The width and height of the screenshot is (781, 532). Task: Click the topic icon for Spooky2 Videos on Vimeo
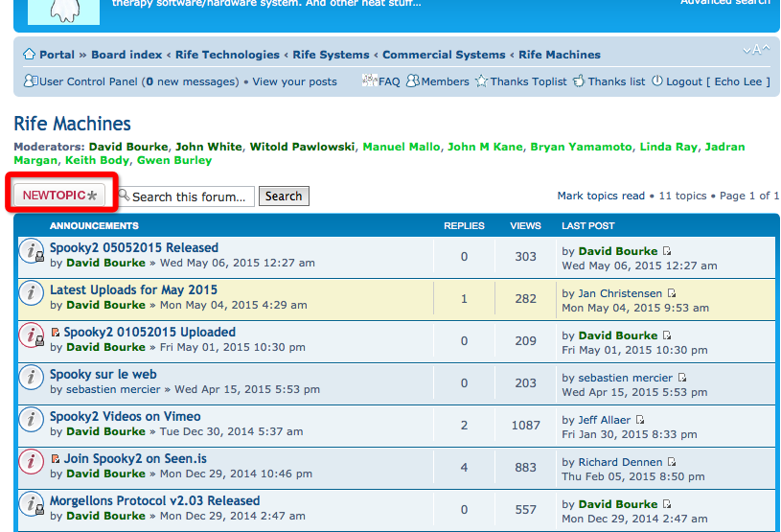click(x=31, y=420)
